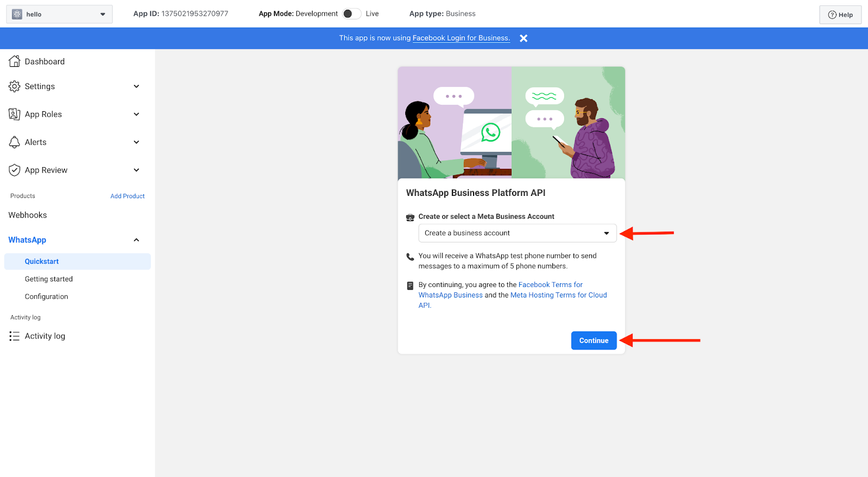
Task: Click the Dashboard home icon
Action: pyautogui.click(x=15, y=61)
